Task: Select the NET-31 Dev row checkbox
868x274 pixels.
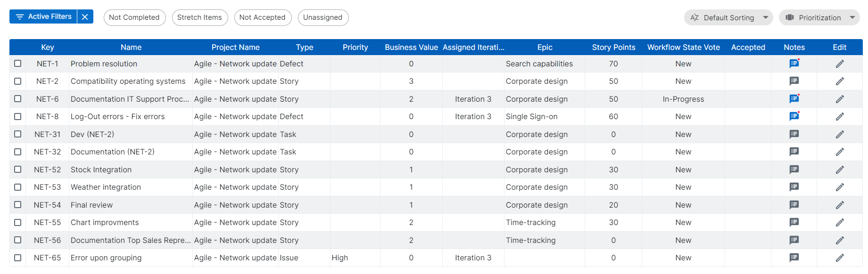Action: coord(18,134)
